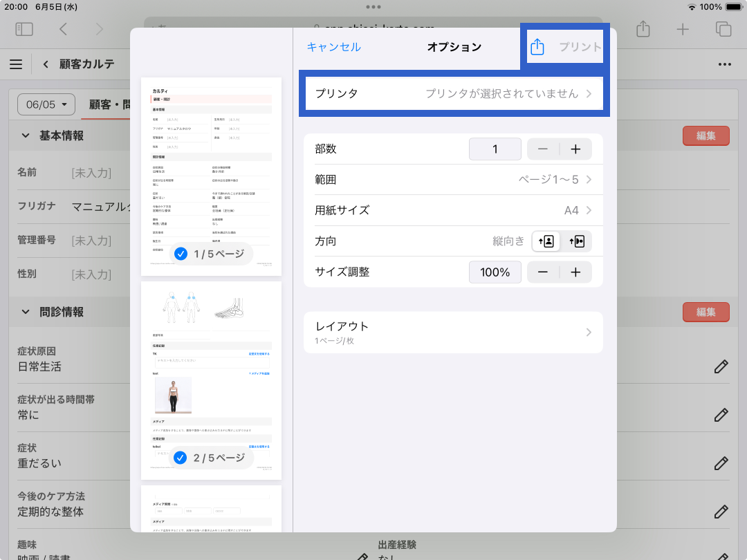The height and width of the screenshot is (560, 747).
Task: Open the hamburger menu in 顧客カルテ
Action: tap(16, 64)
